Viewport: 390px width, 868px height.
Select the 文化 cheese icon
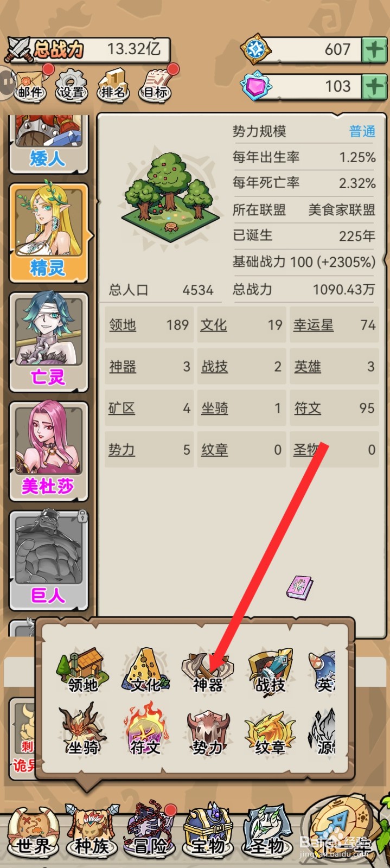tap(145, 671)
